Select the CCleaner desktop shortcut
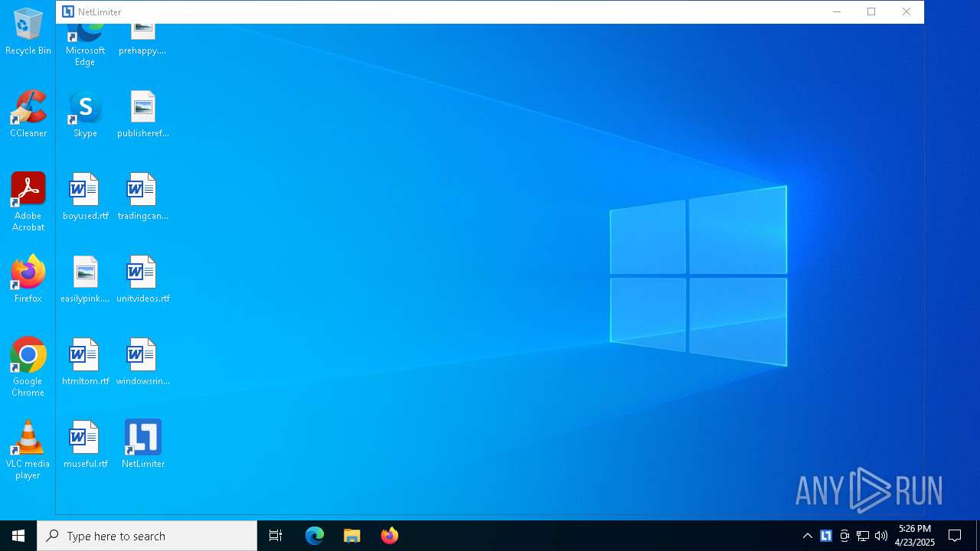Image resolution: width=980 pixels, height=551 pixels. click(28, 115)
